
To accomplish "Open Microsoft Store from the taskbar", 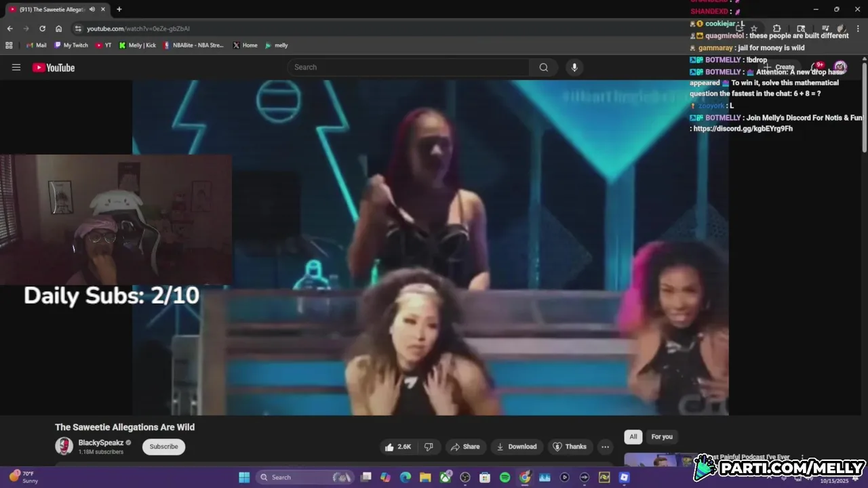I will coord(485,477).
